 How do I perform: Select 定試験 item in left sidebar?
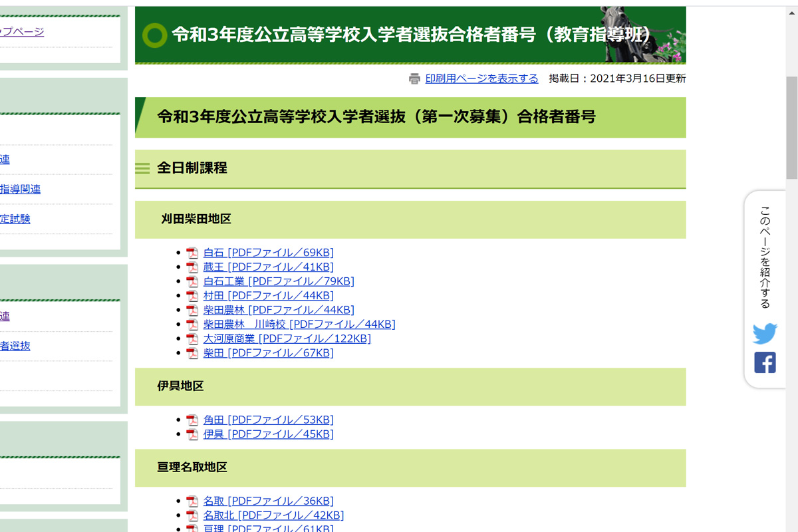tap(15, 219)
